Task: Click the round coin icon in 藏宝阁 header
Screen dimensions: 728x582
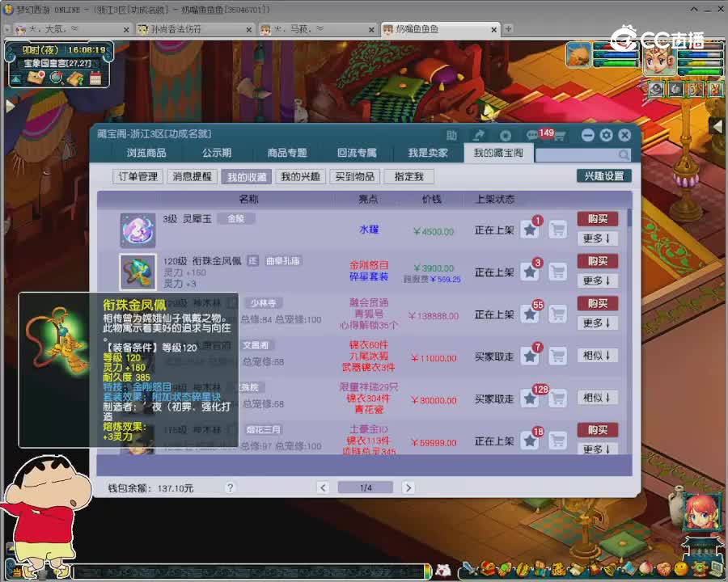Action: (505, 135)
